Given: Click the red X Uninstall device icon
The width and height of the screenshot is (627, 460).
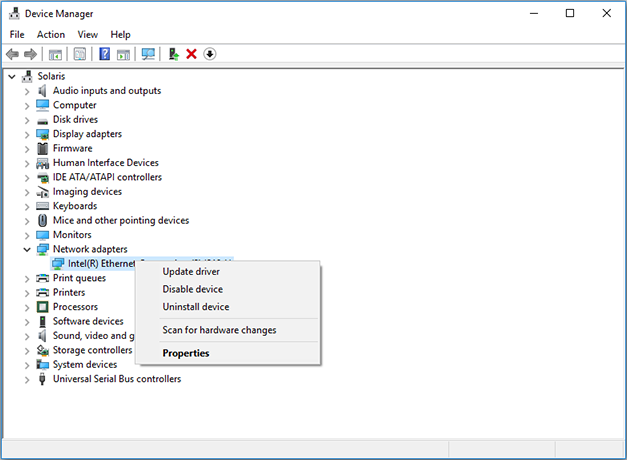Looking at the screenshot, I should point(191,54).
